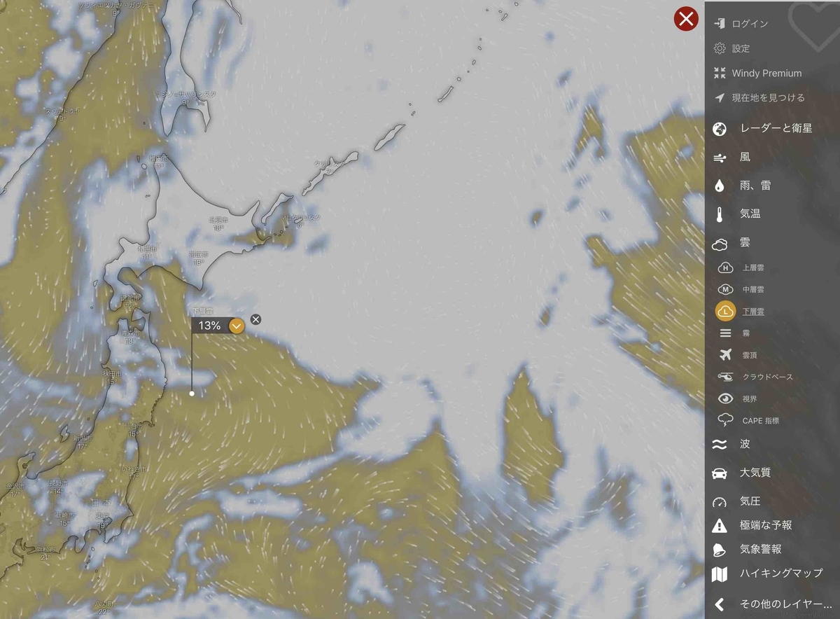Open 極端な予報 extreme forecast layer
The height and width of the screenshot is (619, 840).
[x=766, y=525]
